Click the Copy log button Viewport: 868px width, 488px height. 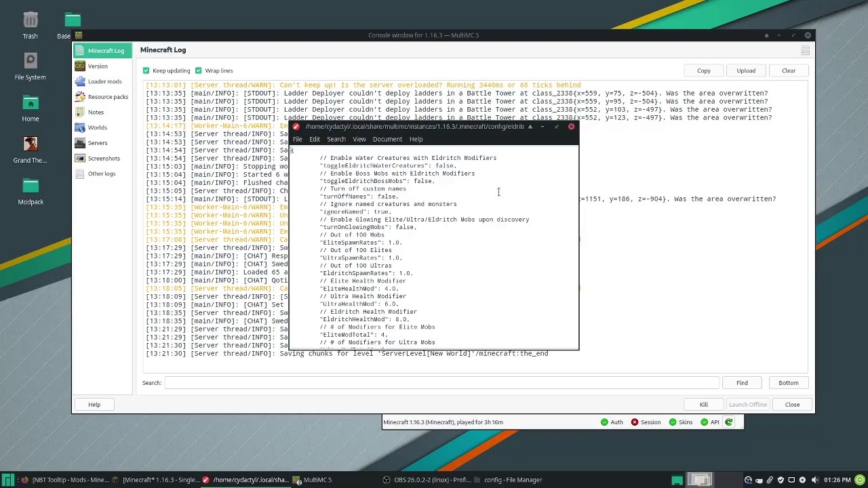(x=704, y=70)
